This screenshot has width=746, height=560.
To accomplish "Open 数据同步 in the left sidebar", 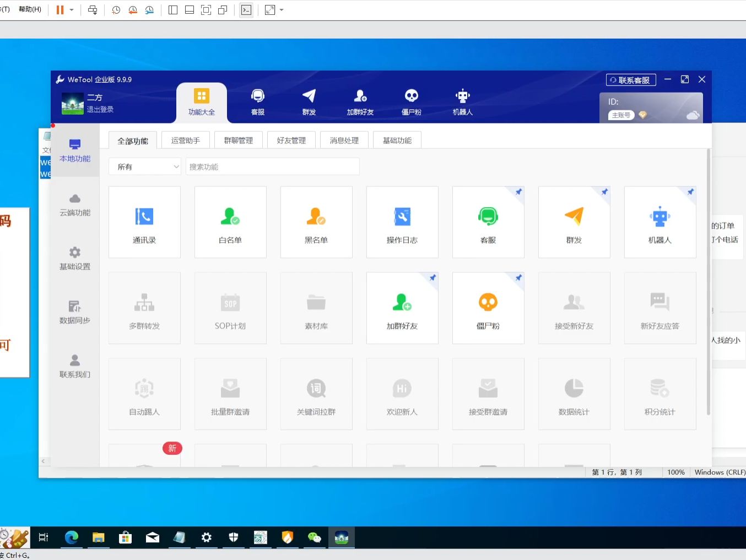I will coord(75,313).
